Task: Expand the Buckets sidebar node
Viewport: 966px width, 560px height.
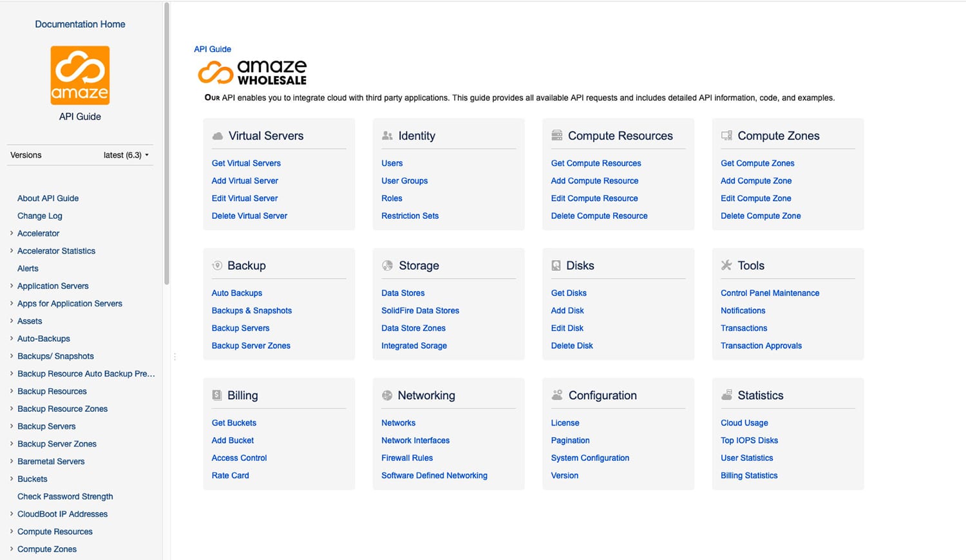Action: [x=12, y=479]
